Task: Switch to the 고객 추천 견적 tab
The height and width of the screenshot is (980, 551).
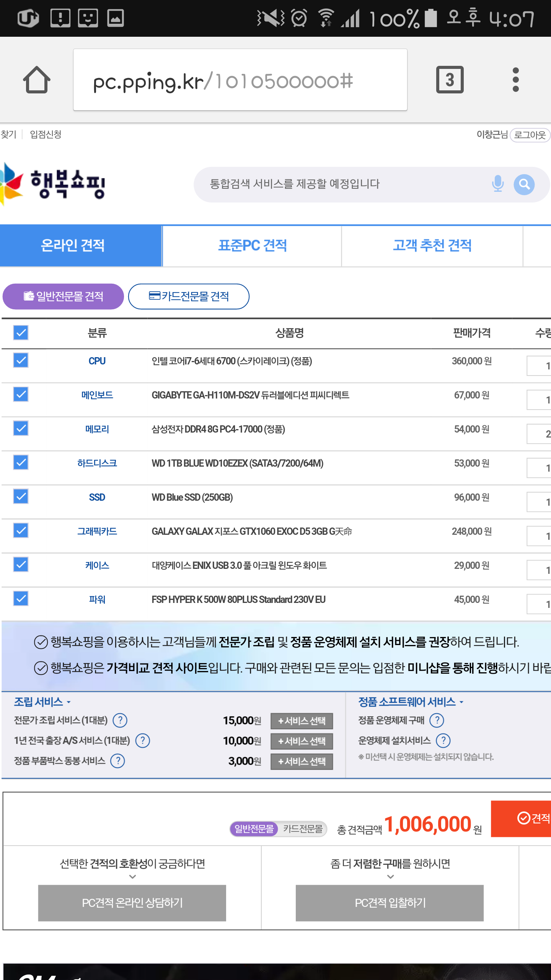Action: (432, 245)
